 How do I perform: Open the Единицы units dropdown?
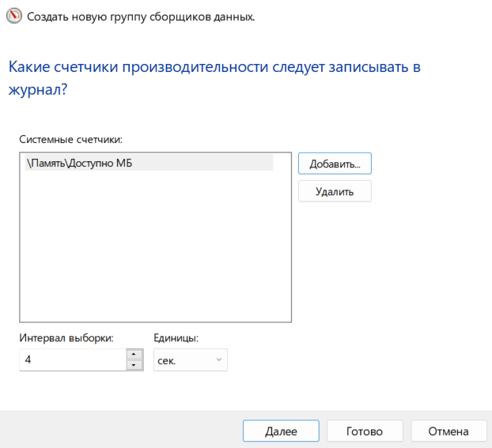(191, 360)
